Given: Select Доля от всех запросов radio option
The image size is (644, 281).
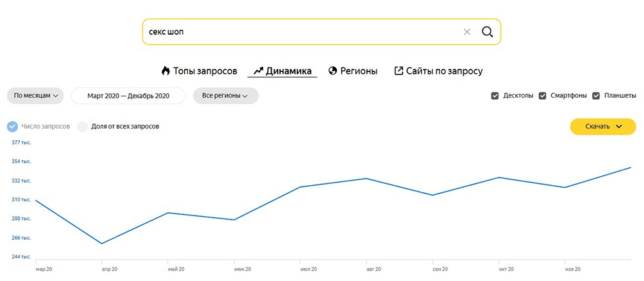Looking at the screenshot, I should point(83,126).
